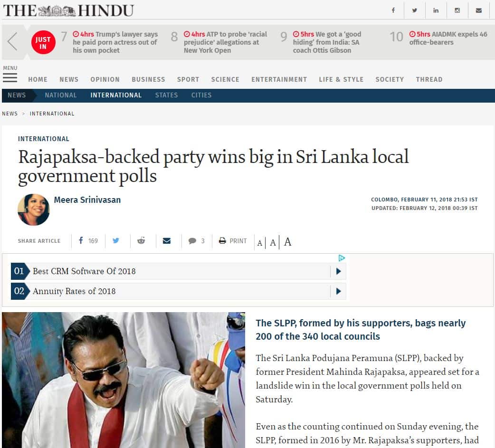Click the header email newsletter envelope icon

coord(478,10)
